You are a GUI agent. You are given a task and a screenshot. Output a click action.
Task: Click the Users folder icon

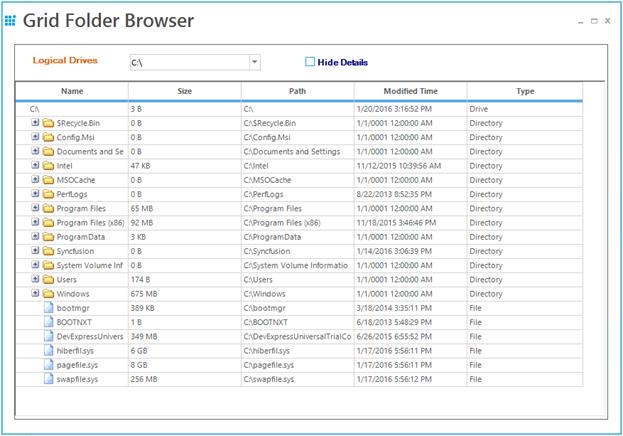point(48,280)
